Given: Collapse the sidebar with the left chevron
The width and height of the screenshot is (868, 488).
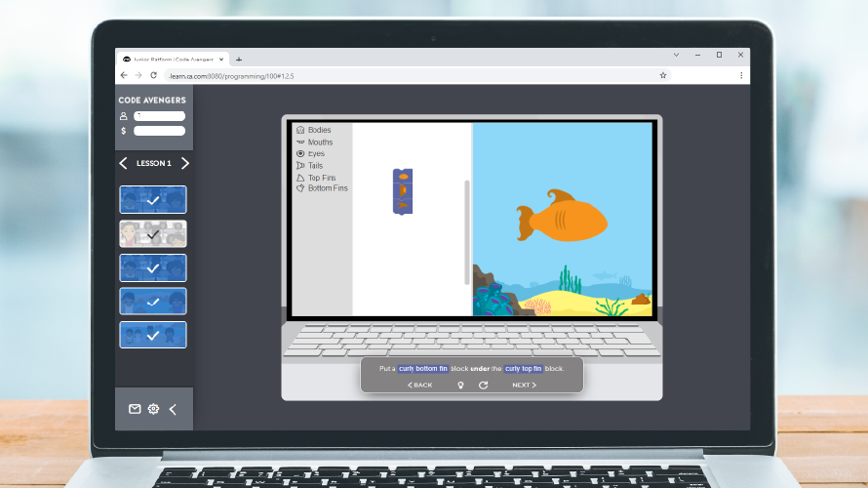Looking at the screenshot, I should (x=173, y=409).
